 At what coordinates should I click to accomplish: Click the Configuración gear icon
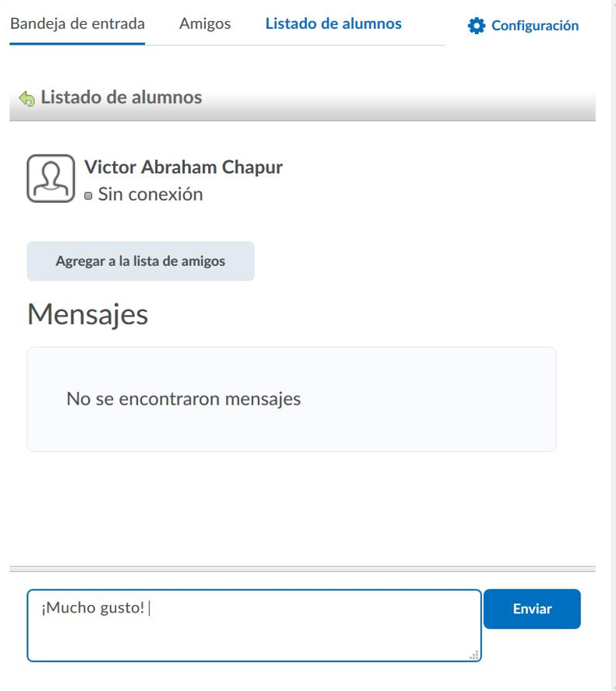[477, 26]
